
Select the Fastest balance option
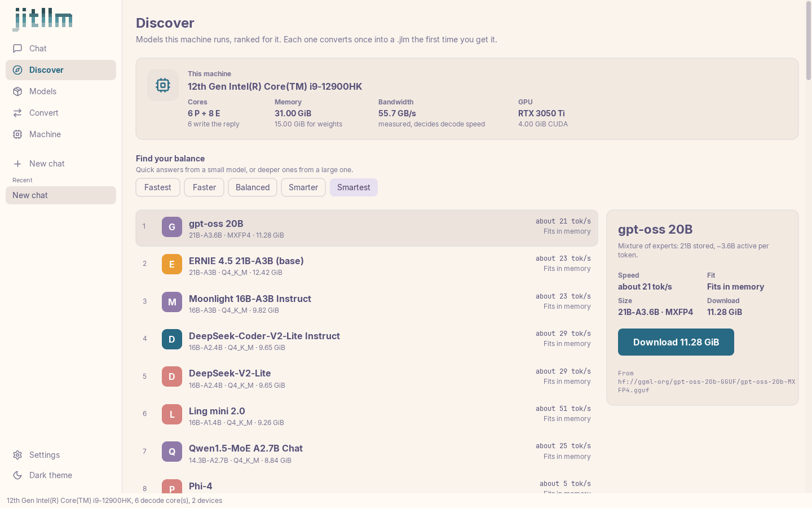pyautogui.click(x=158, y=187)
